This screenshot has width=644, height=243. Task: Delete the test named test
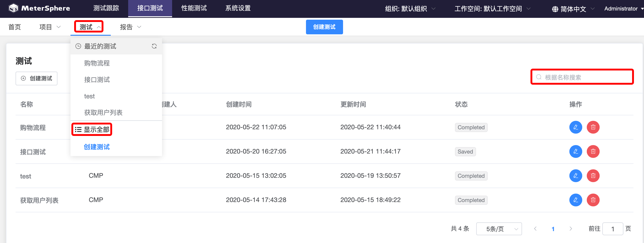pyautogui.click(x=593, y=176)
